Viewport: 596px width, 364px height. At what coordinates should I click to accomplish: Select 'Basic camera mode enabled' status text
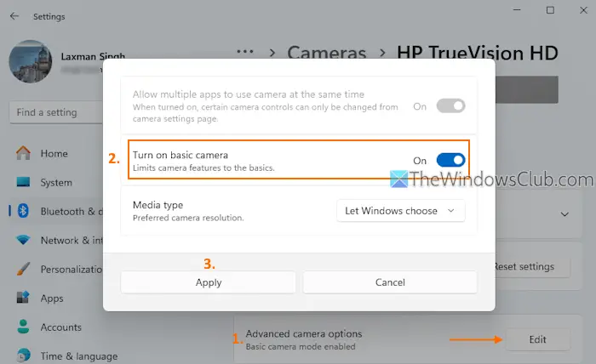click(301, 346)
